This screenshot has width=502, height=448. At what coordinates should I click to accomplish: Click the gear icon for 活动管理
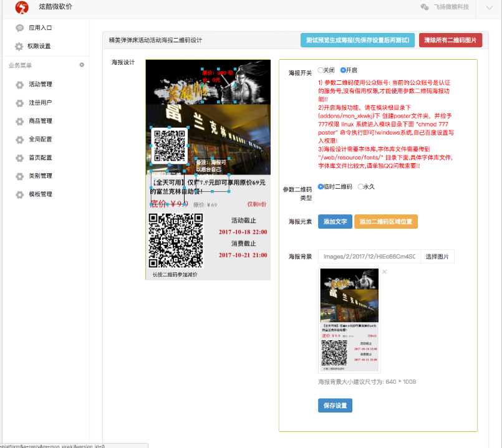(x=20, y=85)
